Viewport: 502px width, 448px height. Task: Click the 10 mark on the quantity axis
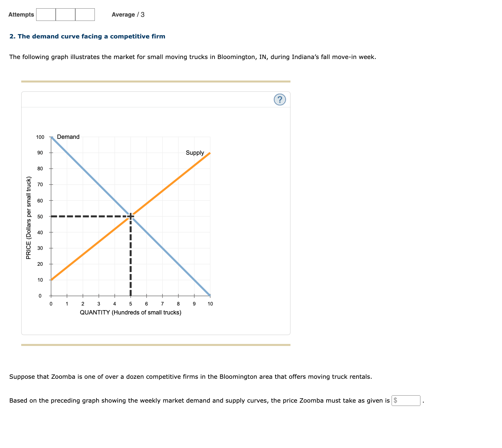210,303
